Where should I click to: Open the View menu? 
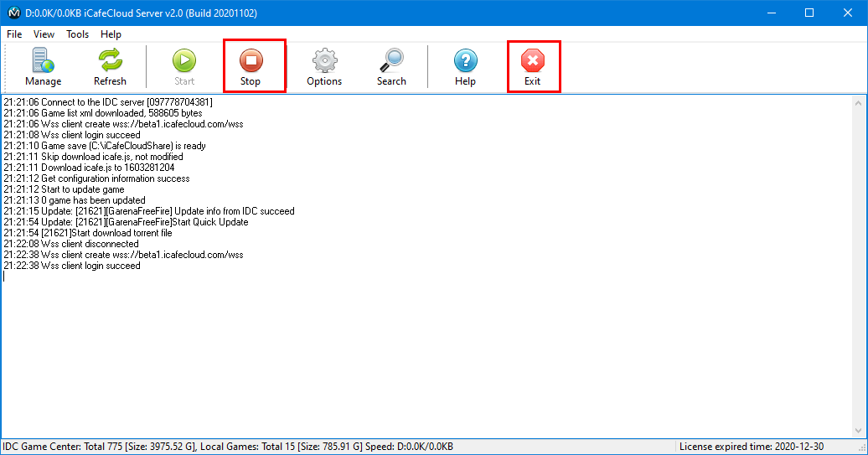coord(44,34)
